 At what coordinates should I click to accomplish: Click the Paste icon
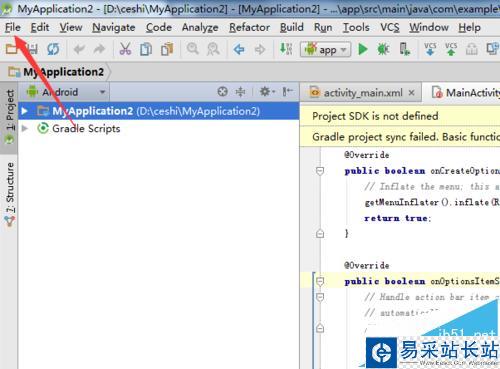click(x=167, y=49)
